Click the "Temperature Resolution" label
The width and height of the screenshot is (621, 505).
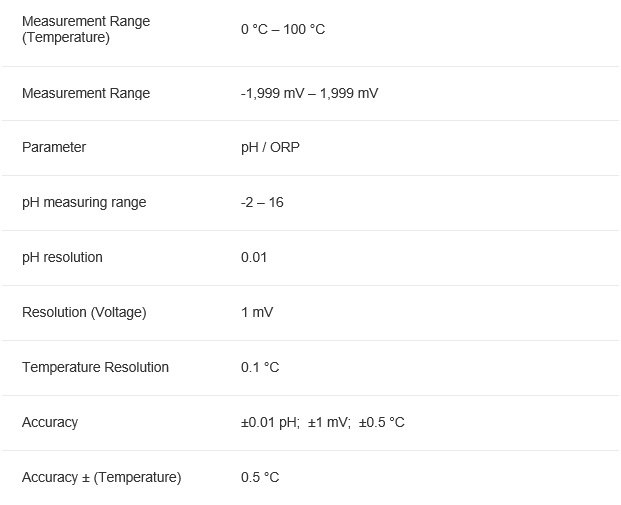pyautogui.click(x=95, y=367)
